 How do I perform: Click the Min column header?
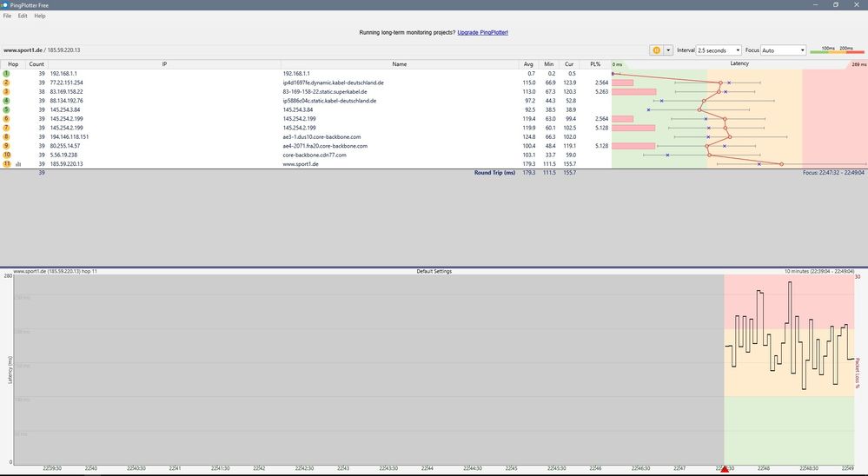pos(548,64)
